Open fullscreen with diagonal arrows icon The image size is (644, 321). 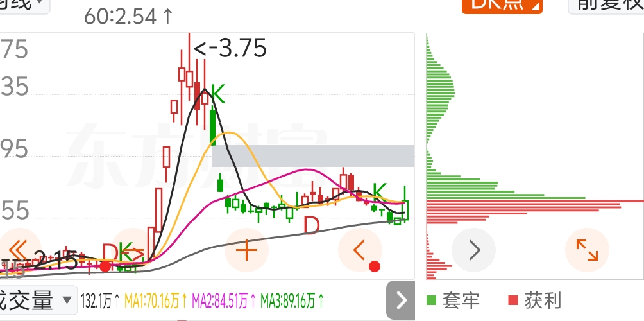588,250
